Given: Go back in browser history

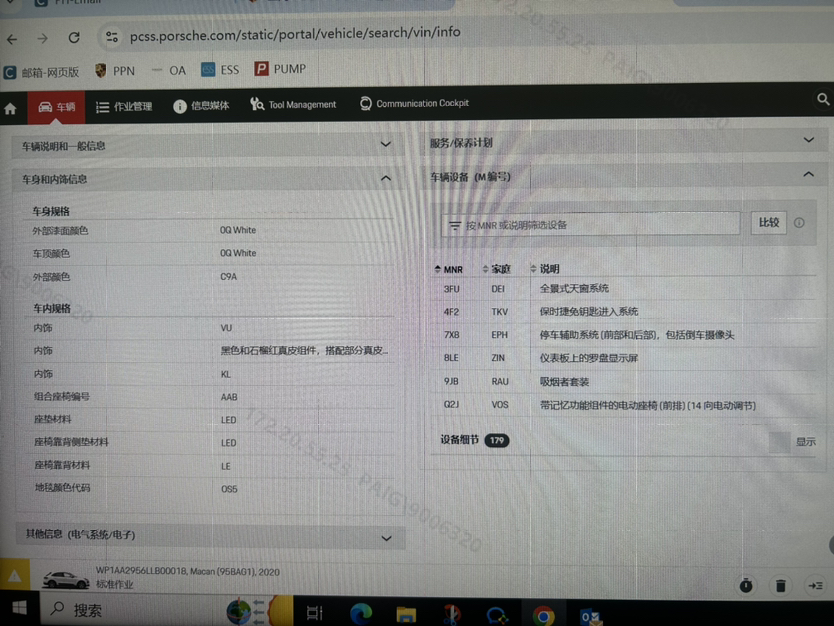Looking at the screenshot, I should pos(12,39).
